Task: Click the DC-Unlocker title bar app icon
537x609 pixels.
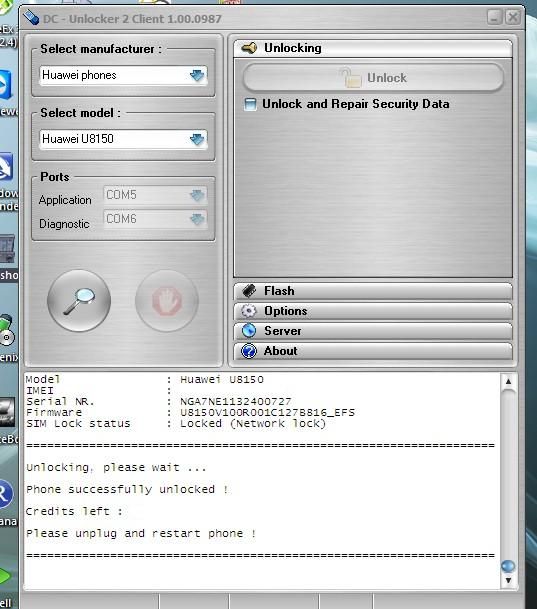Action: point(31,17)
